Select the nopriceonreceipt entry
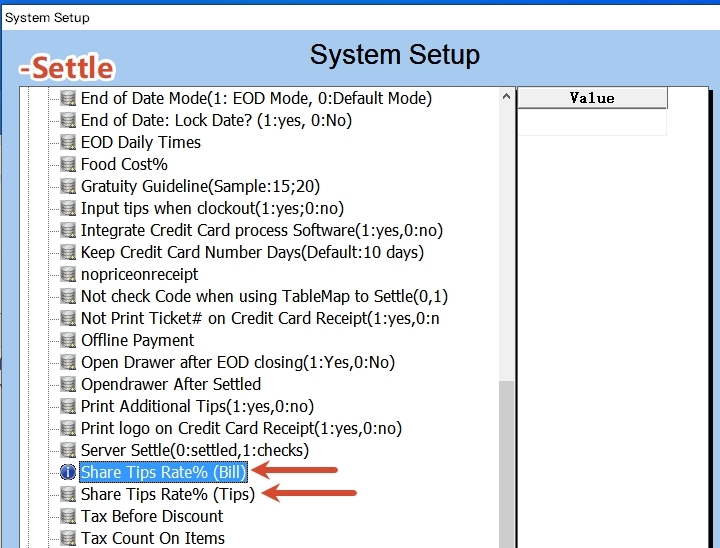 point(140,275)
